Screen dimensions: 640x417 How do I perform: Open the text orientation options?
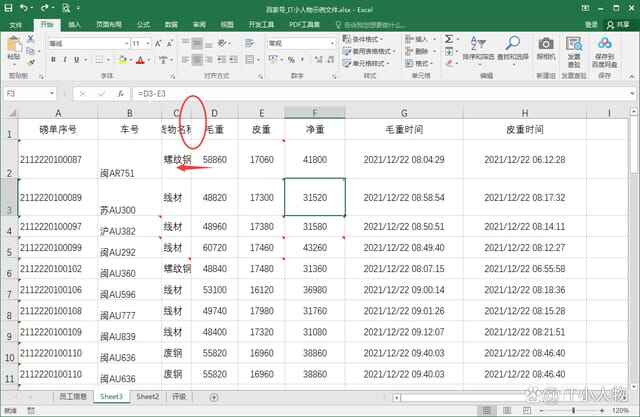[224, 43]
